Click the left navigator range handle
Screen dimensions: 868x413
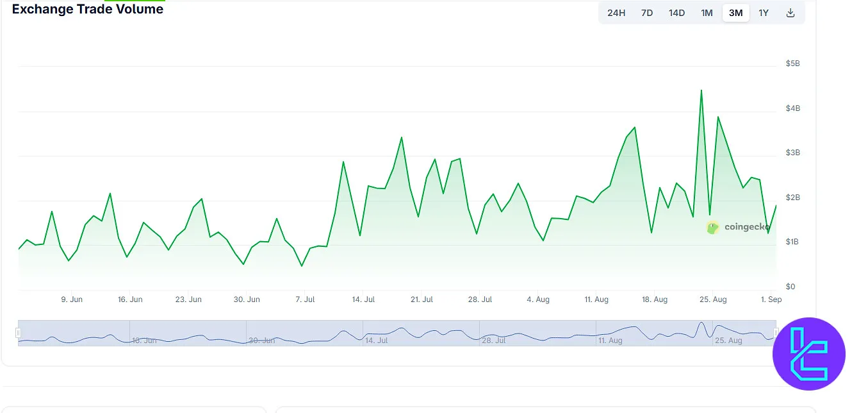[x=18, y=333]
